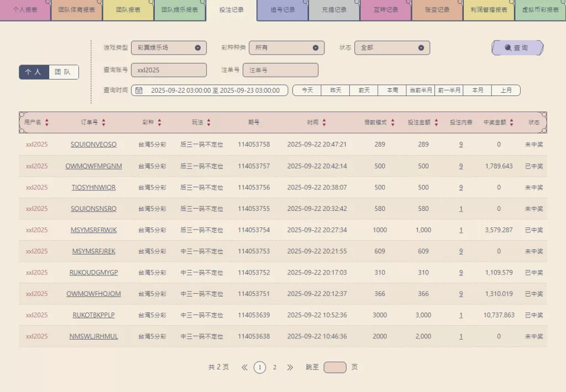Go to the first page with the double left arrow

coord(245,367)
